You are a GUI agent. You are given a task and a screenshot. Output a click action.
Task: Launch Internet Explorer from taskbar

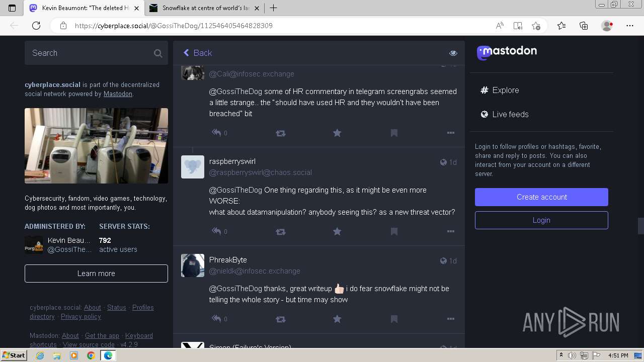(x=40, y=355)
